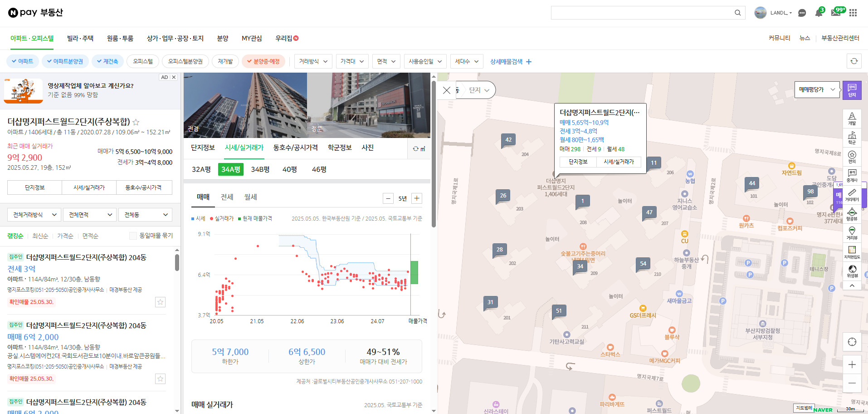Screen dimensions: 868x414
Task: Disable the 재건축 filter toggle
Action: click(x=107, y=61)
